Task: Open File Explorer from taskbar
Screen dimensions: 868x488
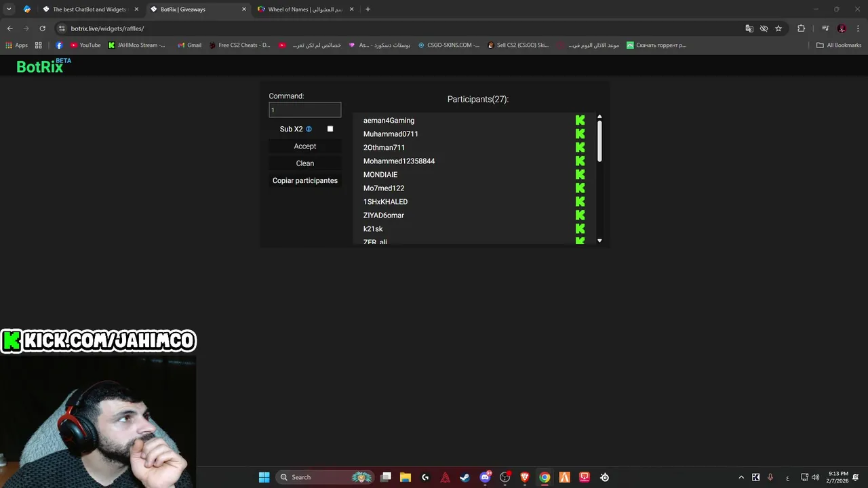Action: (x=406, y=477)
